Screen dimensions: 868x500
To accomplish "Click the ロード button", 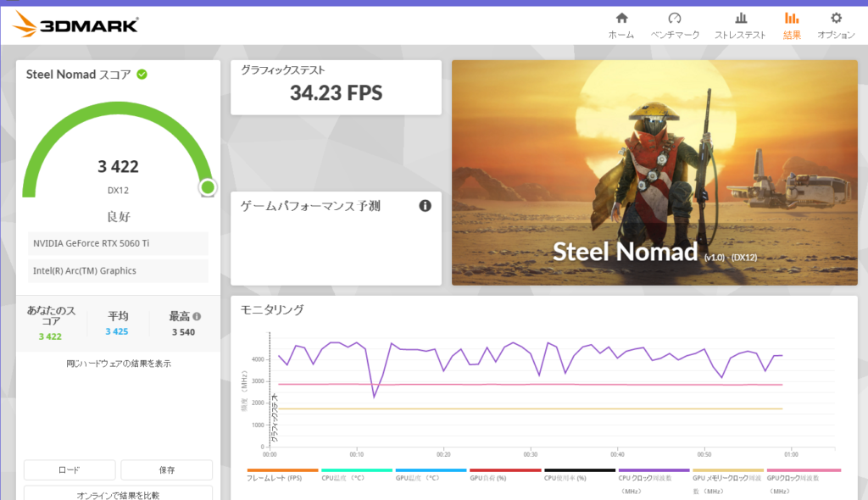I will 70,469.
